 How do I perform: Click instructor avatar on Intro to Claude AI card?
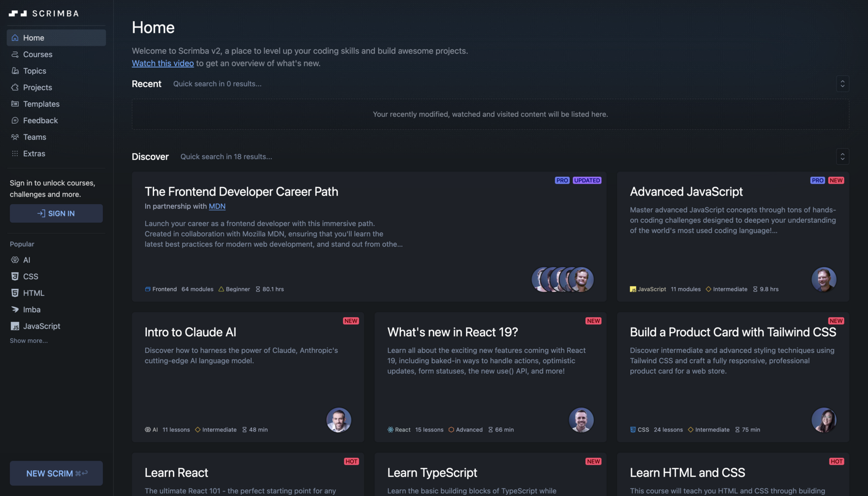pyautogui.click(x=339, y=420)
